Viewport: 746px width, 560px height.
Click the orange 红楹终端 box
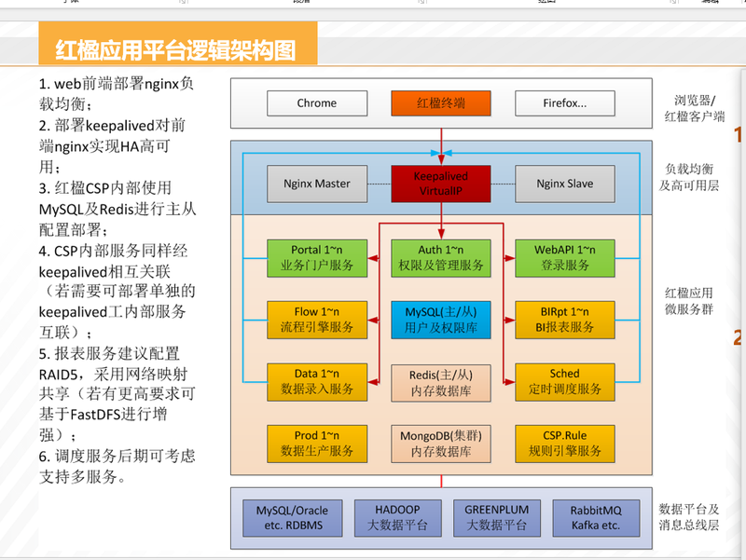click(x=441, y=103)
